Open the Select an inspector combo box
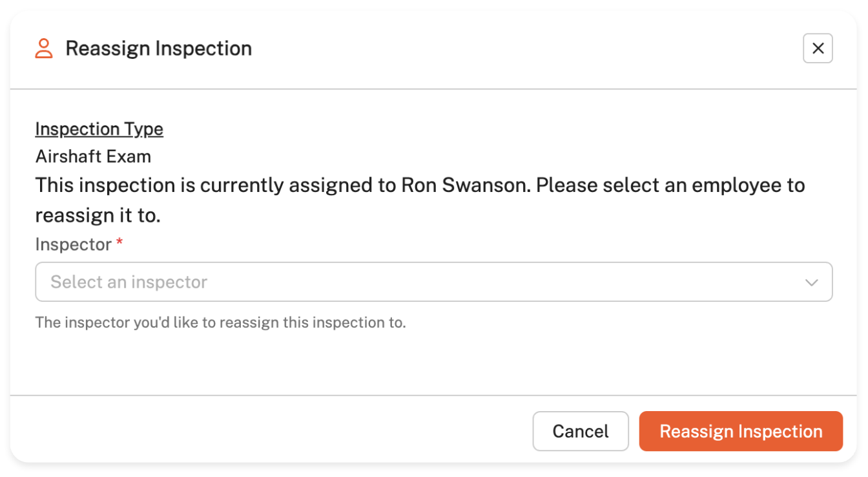The width and height of the screenshot is (868, 477). click(x=433, y=282)
